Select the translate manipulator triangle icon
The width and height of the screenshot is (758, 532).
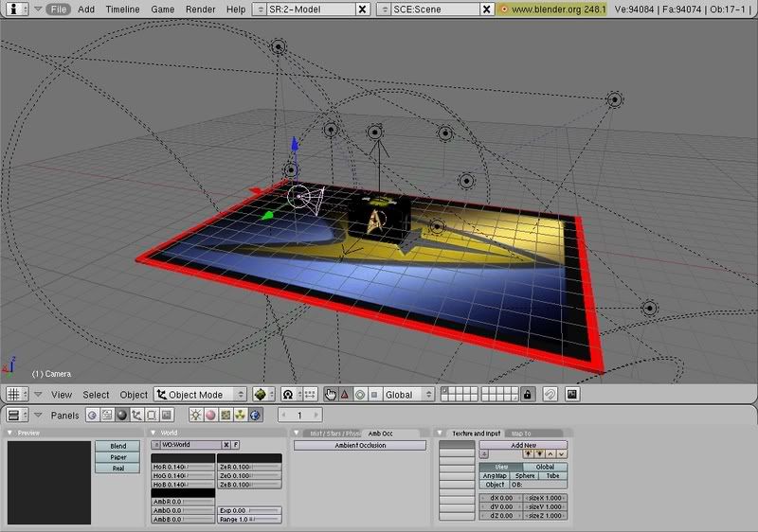tap(345, 395)
